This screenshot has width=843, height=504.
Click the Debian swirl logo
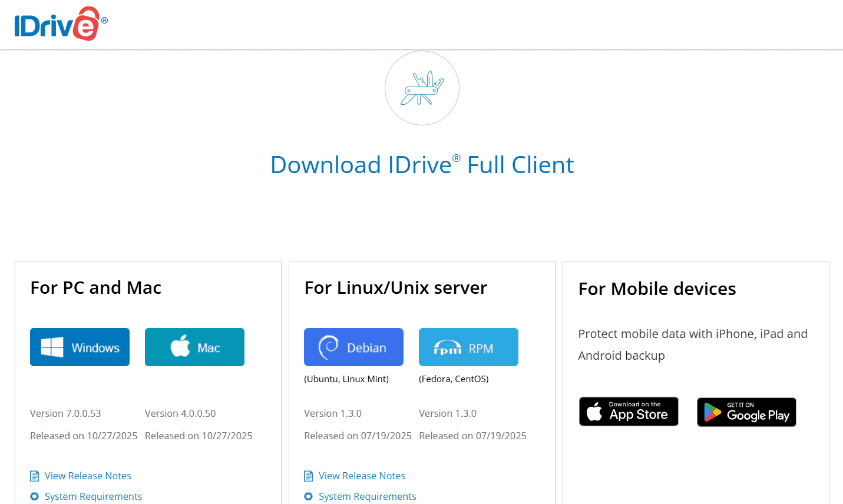pos(329,347)
